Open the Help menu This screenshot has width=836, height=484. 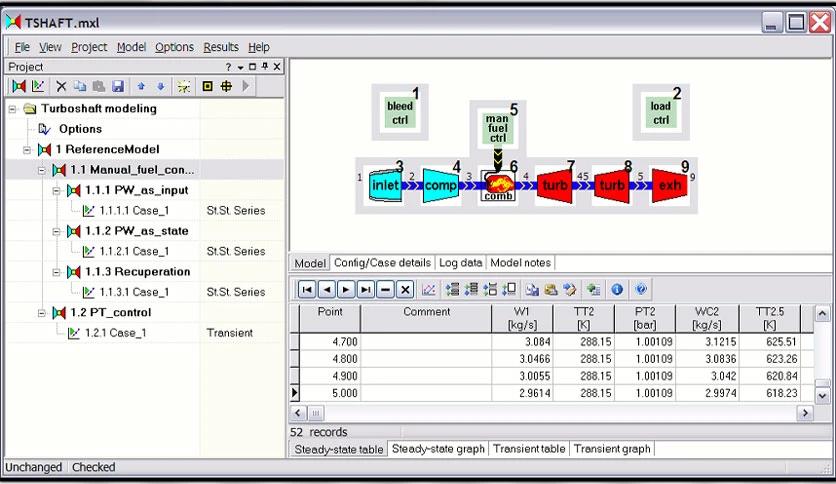259,47
